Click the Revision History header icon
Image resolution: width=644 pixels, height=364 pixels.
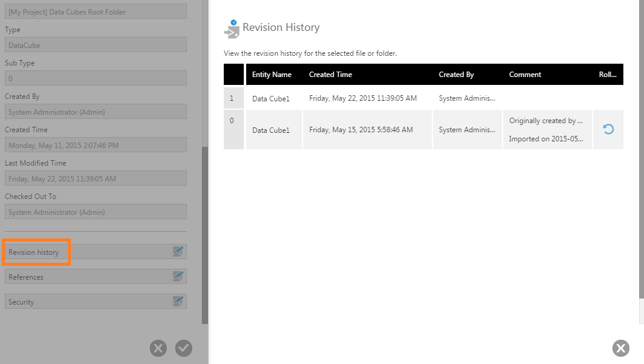coord(232,29)
